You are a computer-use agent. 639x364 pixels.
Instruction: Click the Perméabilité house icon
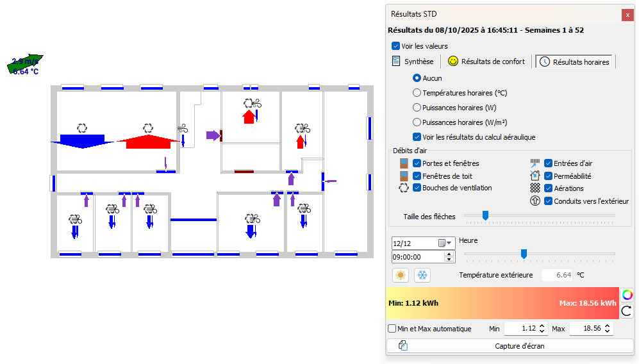(535, 176)
